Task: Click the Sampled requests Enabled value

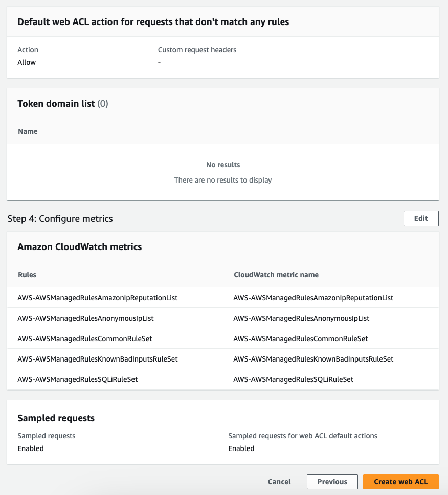Action: point(31,448)
